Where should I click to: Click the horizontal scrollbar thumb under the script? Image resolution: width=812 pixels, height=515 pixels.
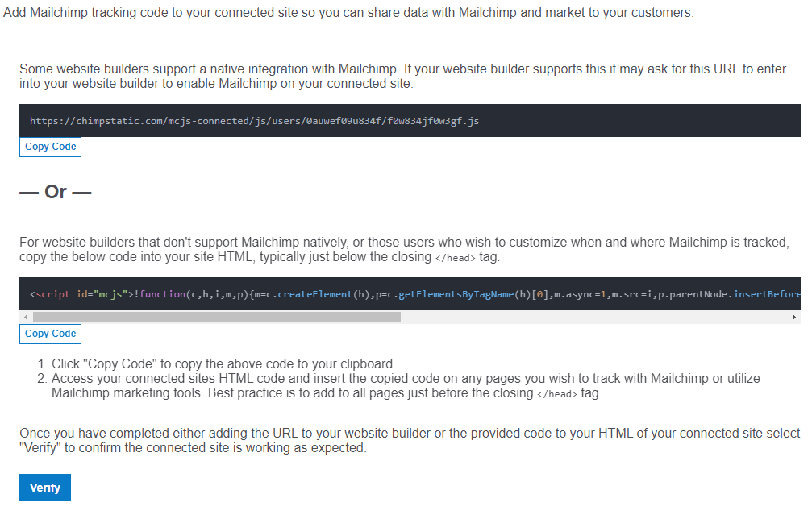click(x=216, y=317)
